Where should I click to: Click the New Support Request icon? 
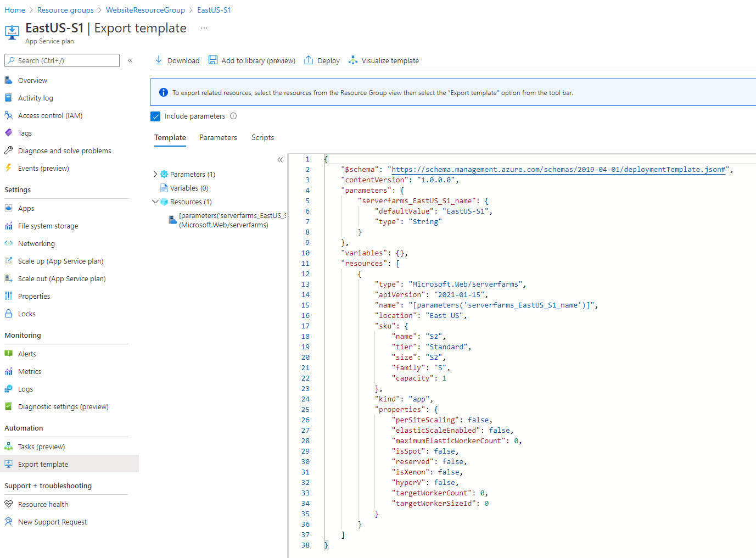pyautogui.click(x=9, y=522)
